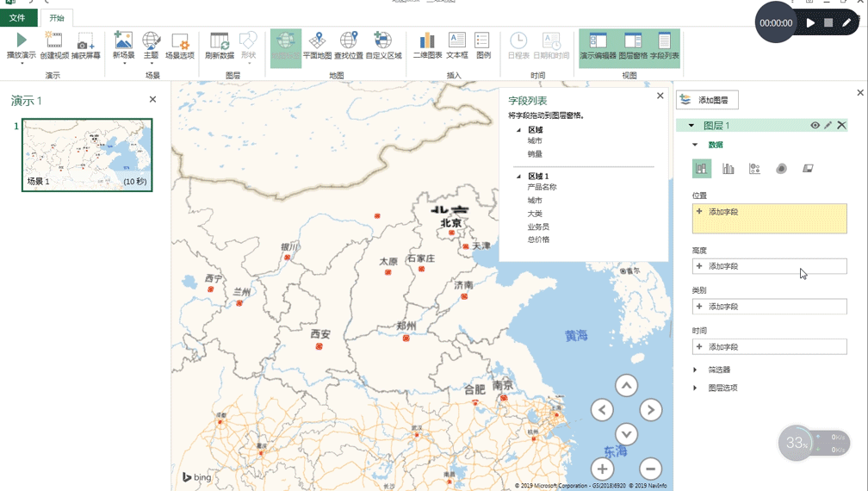Click Capture Screen (捕获屏幕) icon
The height and width of the screenshot is (491, 868).
(x=86, y=40)
